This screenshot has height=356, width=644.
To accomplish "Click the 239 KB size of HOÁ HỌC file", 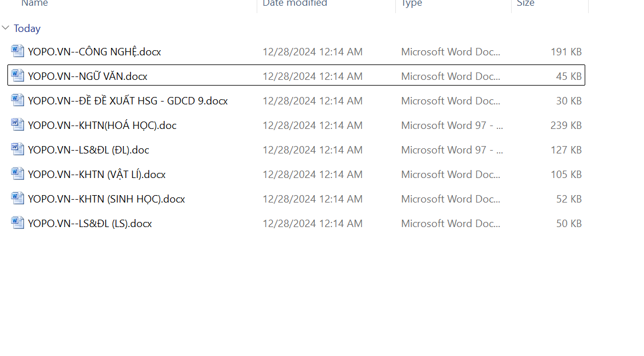I will [x=566, y=126].
